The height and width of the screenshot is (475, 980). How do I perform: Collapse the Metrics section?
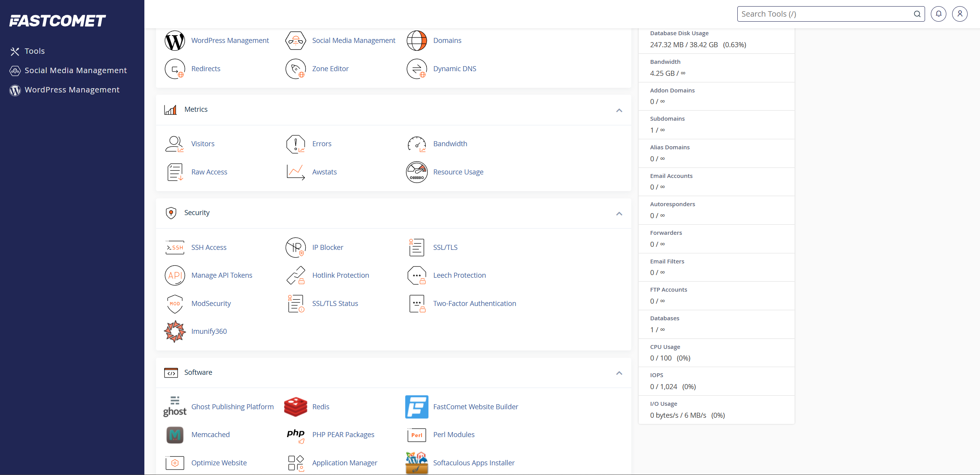click(619, 110)
